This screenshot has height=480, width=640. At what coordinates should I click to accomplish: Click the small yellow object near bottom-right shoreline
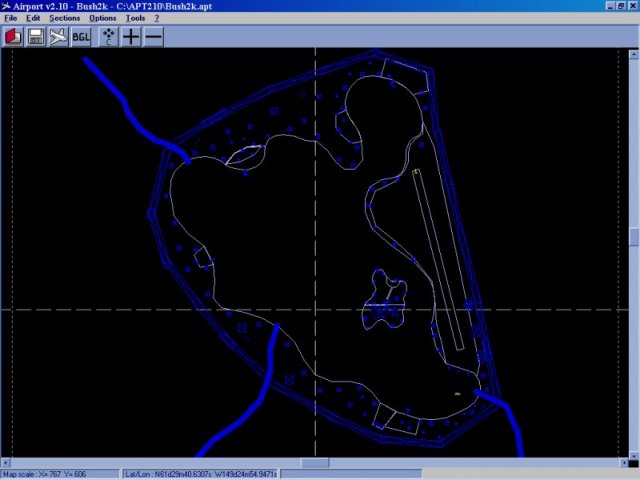tap(458, 394)
